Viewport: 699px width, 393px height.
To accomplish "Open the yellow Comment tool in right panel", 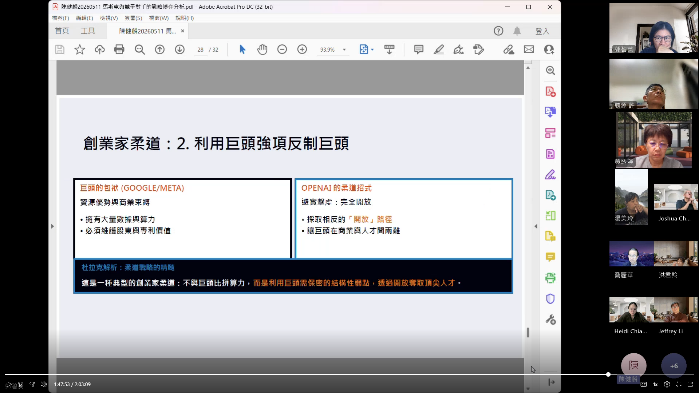I will [x=550, y=257].
